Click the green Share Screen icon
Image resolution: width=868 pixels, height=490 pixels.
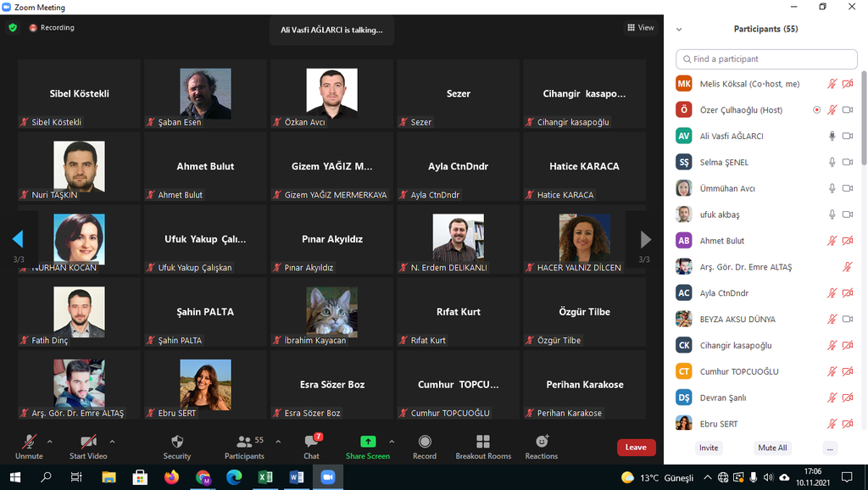368,442
